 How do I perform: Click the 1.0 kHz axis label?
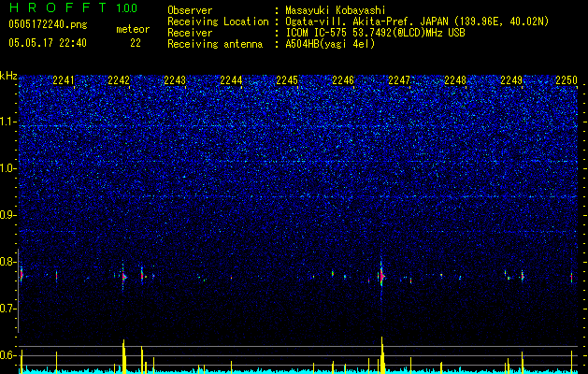click(8, 168)
